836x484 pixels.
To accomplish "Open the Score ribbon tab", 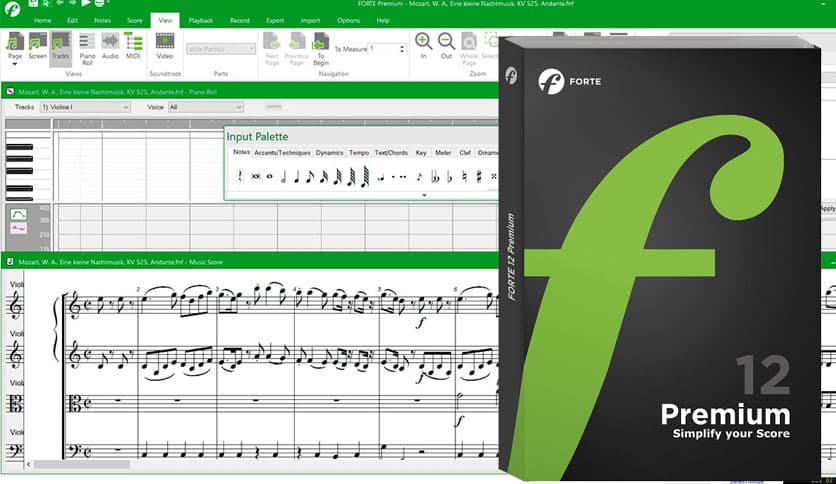I will point(135,20).
